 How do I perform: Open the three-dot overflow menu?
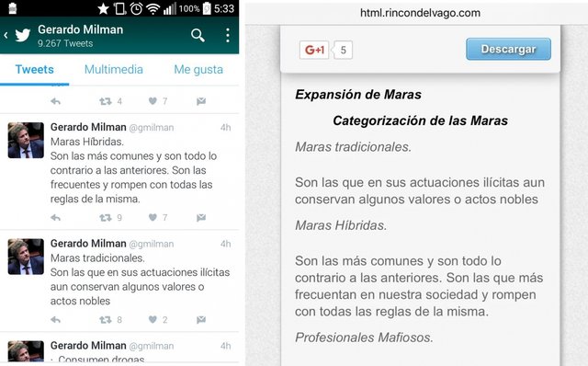(228, 35)
